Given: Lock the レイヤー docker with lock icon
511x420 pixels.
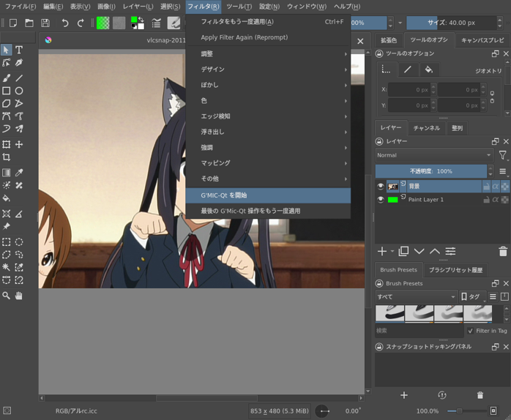Looking at the screenshot, I should pyautogui.click(x=379, y=141).
